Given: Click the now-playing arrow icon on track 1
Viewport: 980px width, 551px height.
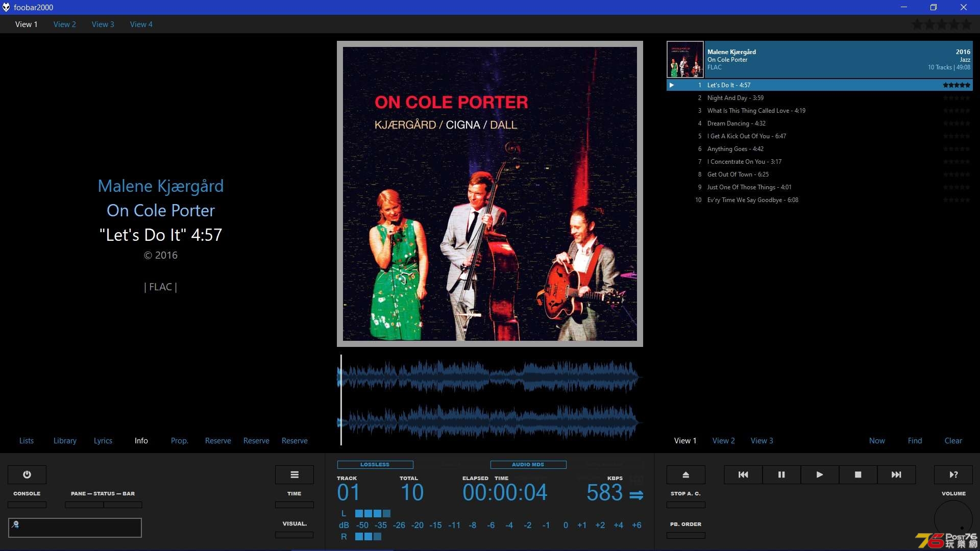Looking at the screenshot, I should 672,85.
